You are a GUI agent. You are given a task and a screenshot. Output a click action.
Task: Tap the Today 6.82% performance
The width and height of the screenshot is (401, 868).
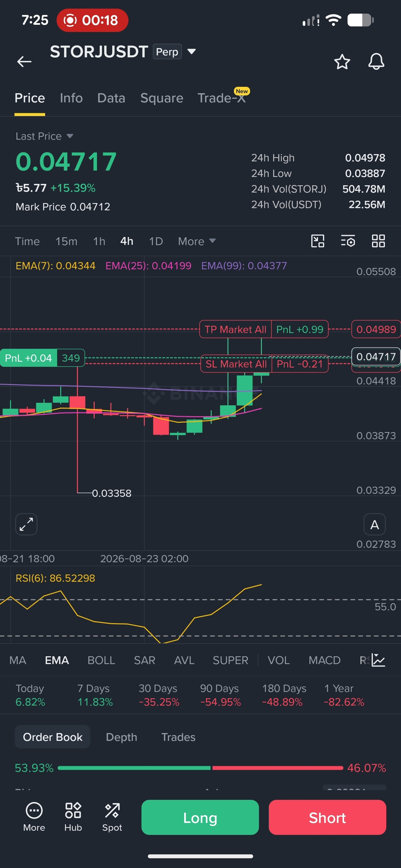[30, 695]
